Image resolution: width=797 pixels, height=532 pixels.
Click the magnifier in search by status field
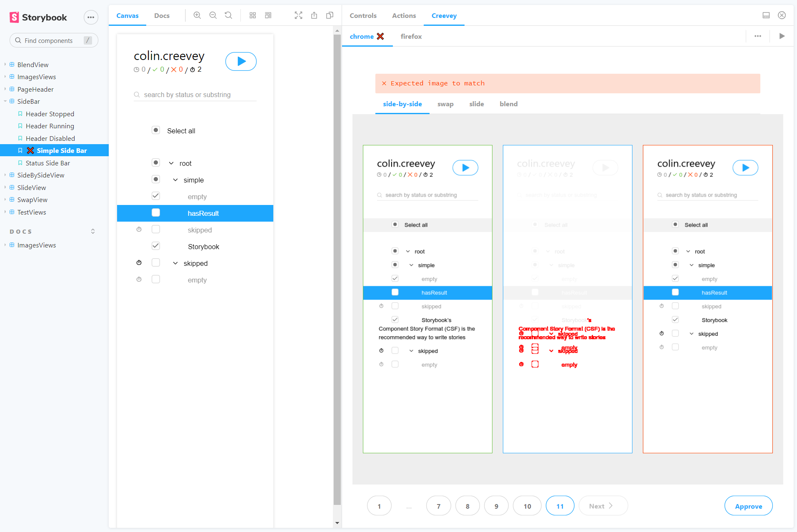(137, 95)
